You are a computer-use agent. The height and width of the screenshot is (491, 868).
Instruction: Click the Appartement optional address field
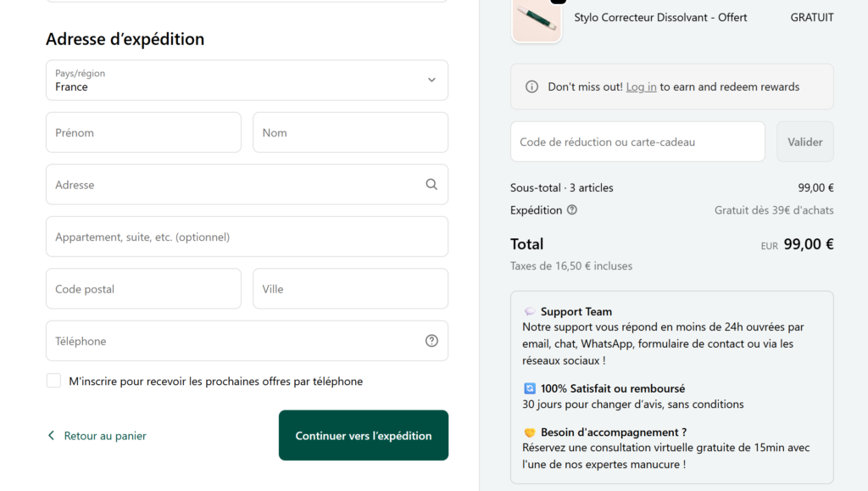click(x=247, y=237)
